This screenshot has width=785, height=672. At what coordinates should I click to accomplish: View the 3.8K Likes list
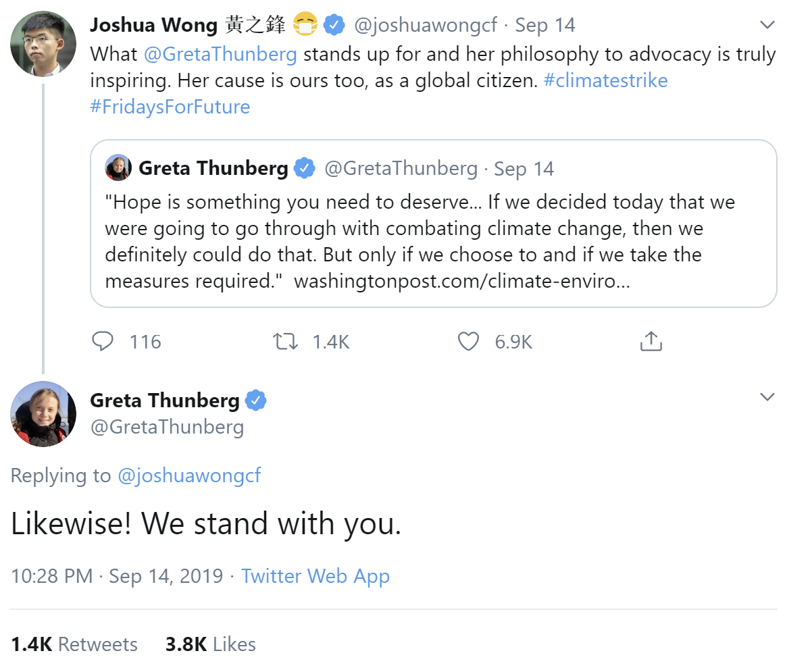point(210,644)
